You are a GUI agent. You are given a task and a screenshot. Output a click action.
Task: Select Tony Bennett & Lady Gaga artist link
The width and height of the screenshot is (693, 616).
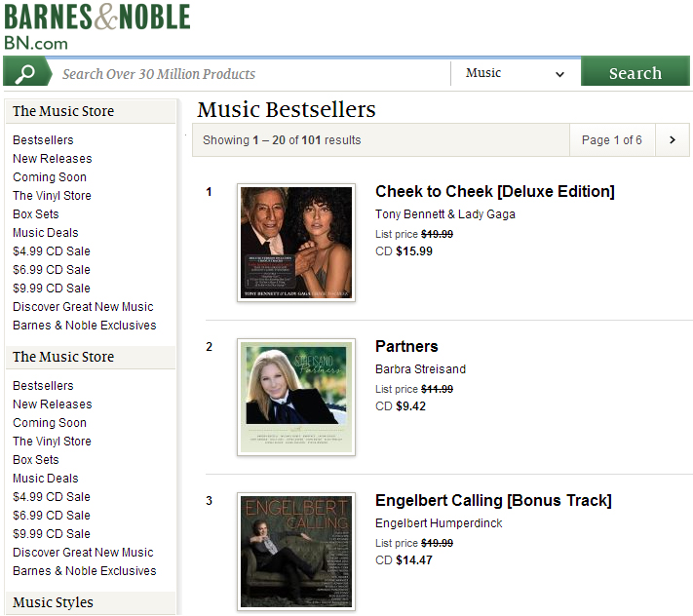point(445,214)
